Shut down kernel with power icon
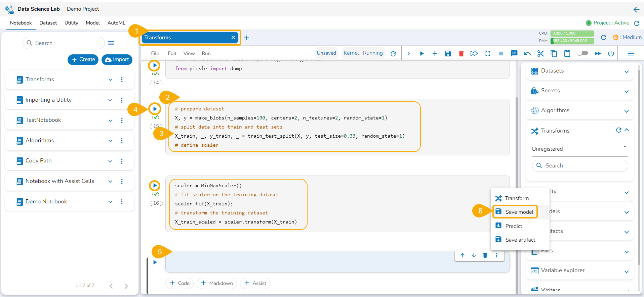Image resolution: width=644 pixels, height=297 pixels. tap(611, 54)
